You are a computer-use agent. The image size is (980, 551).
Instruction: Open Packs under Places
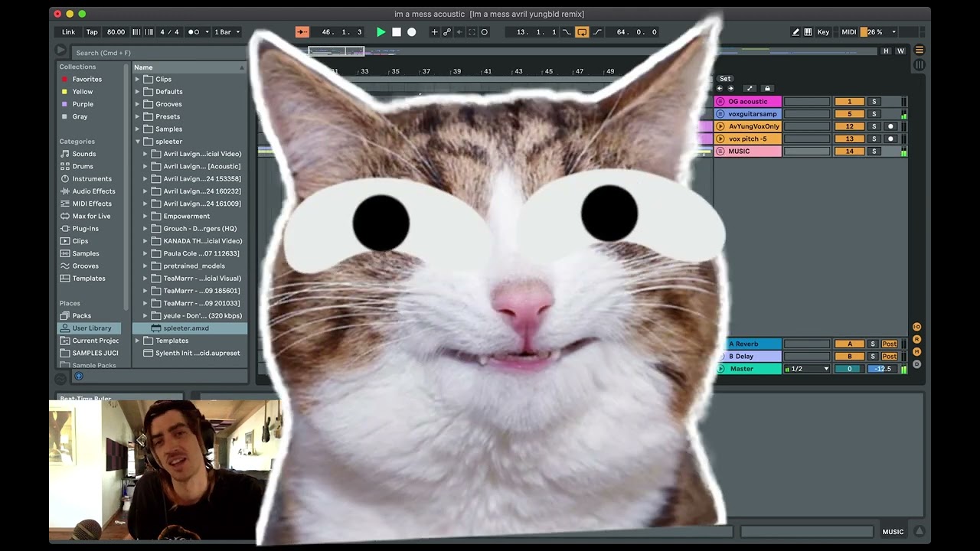(81, 315)
